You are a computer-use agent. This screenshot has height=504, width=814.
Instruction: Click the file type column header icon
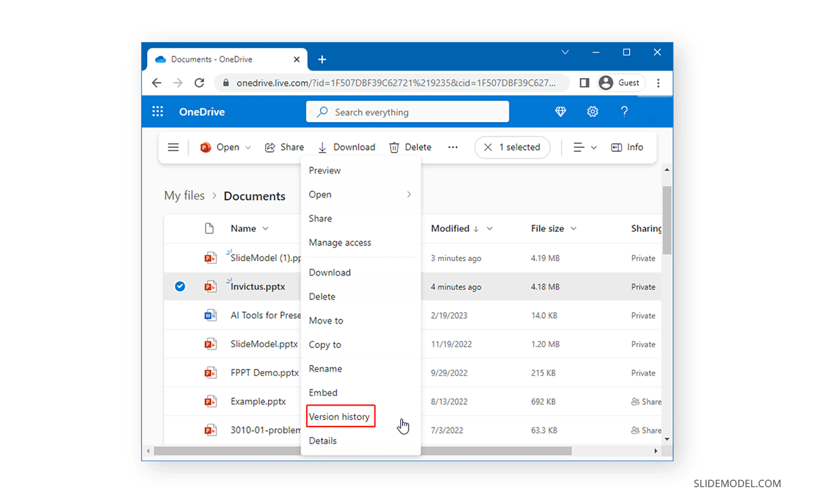point(210,229)
